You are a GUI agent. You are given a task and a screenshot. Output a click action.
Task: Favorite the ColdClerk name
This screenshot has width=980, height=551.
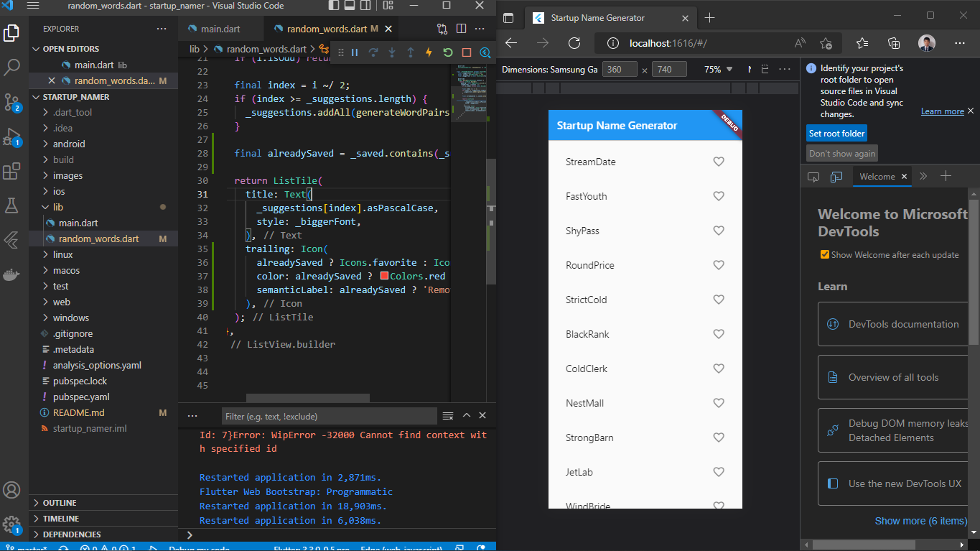point(719,369)
